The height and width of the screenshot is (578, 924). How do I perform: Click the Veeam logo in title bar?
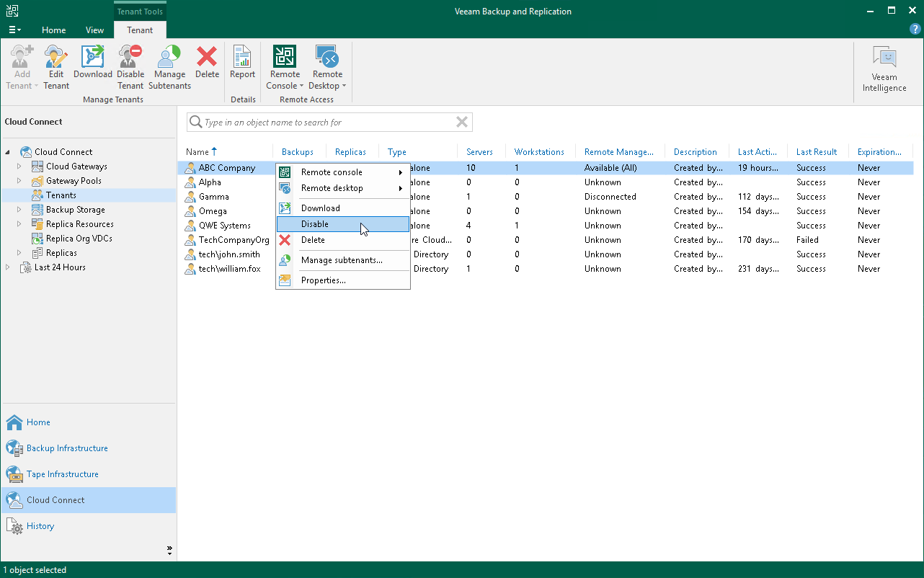pos(13,11)
